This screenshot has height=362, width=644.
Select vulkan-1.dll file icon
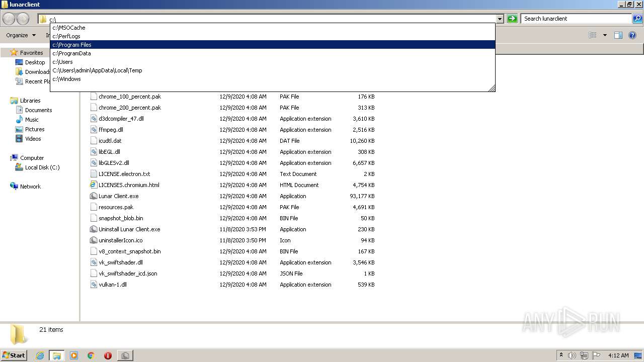(x=94, y=285)
